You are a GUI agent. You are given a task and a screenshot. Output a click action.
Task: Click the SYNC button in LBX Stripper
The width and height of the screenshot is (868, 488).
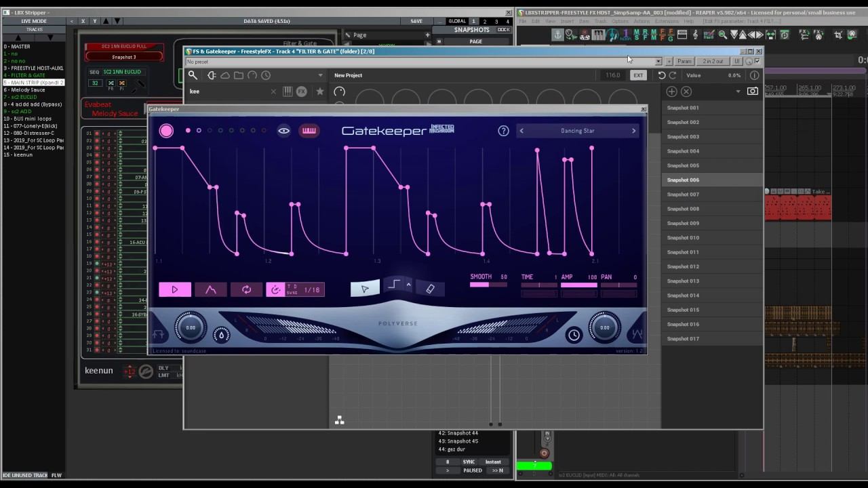[x=469, y=462]
